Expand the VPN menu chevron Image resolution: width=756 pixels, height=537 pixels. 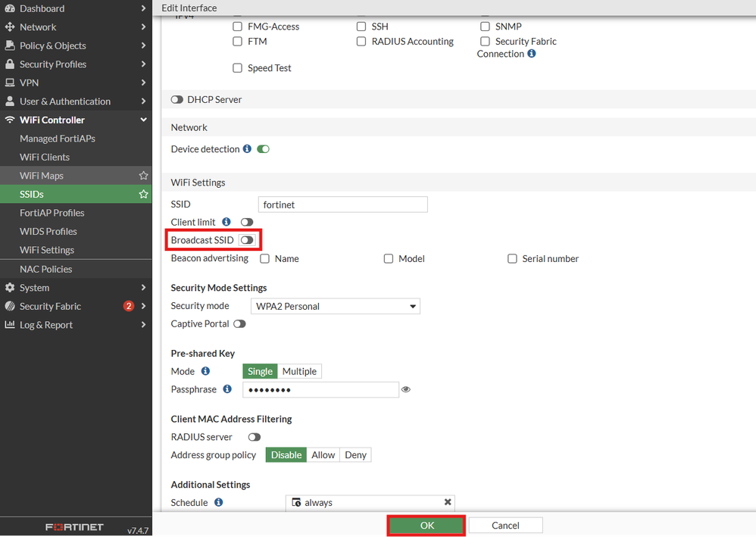143,83
